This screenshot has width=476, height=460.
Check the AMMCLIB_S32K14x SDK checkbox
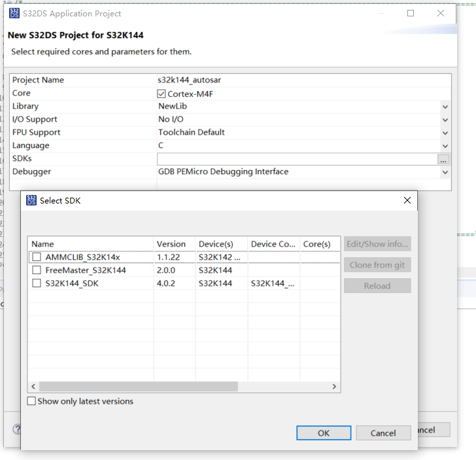point(37,257)
